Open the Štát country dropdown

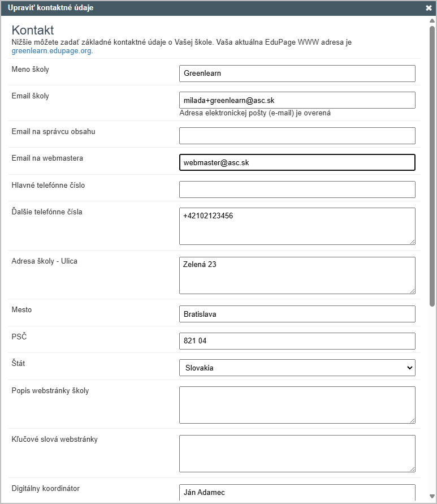tap(297, 368)
